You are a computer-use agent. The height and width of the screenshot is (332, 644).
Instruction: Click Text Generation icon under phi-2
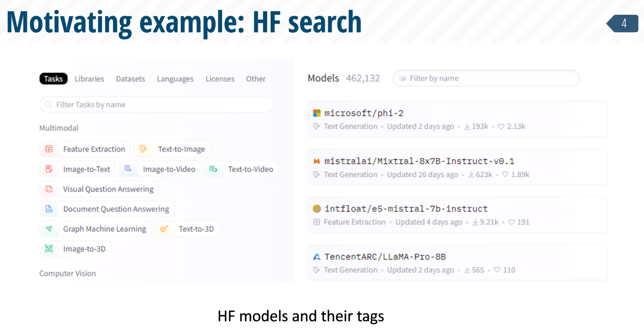point(316,126)
